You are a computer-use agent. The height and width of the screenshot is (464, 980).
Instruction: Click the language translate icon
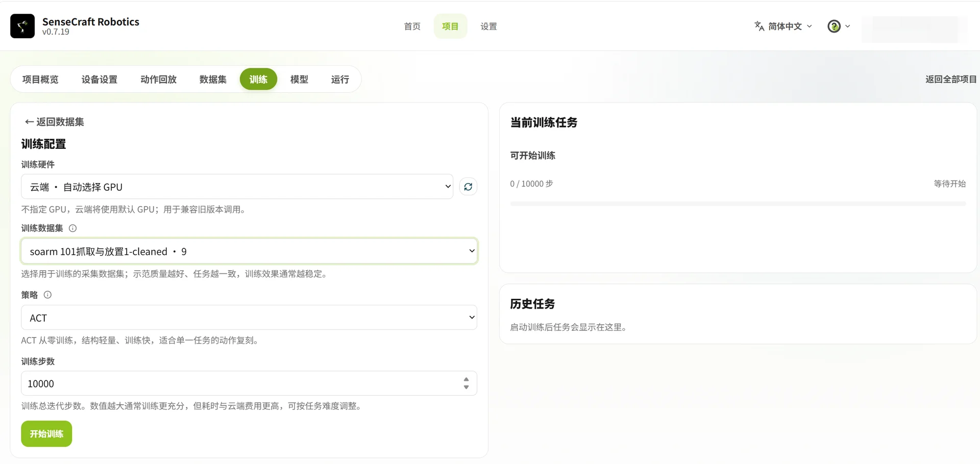759,26
